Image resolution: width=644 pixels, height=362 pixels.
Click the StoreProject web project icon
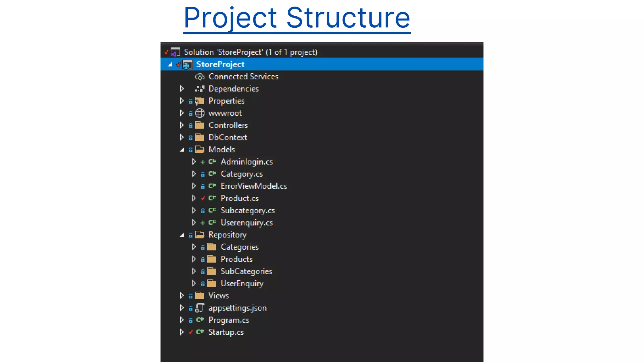[187, 65]
